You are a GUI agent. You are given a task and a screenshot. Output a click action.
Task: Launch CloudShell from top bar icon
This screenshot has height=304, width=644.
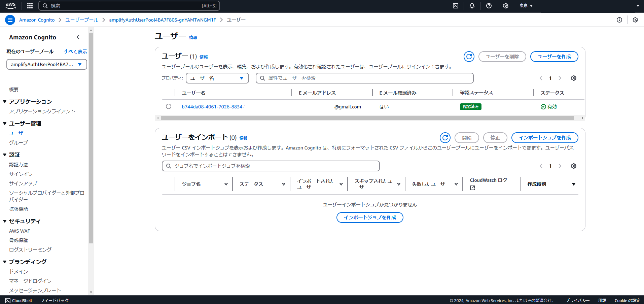[456, 6]
